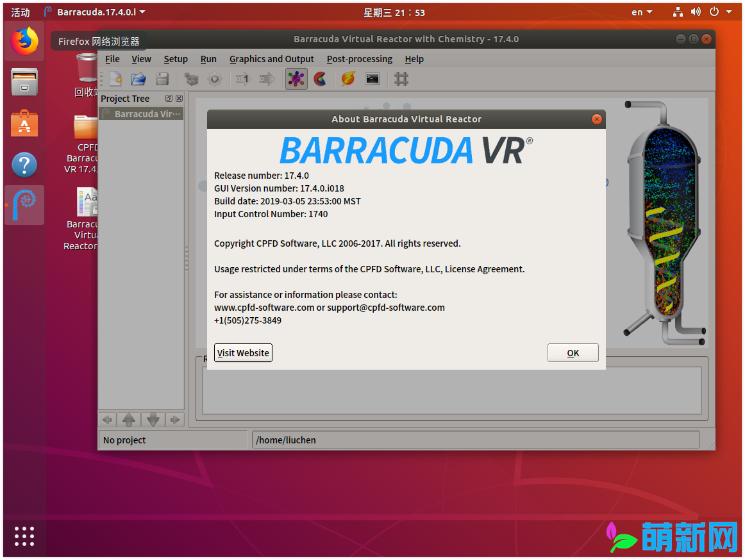Select the colorful particle chemistry icon
Viewport: 745px width, 560px height.
tap(296, 78)
